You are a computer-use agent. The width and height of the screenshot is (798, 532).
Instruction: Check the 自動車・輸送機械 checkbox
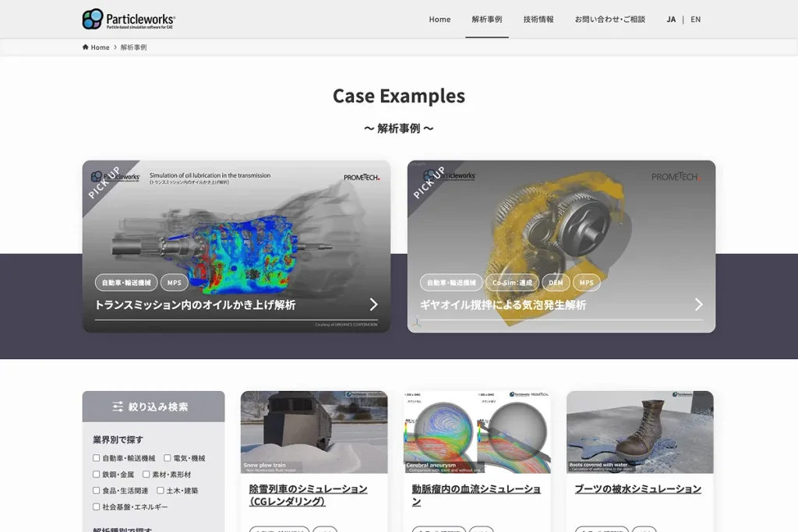coord(96,458)
